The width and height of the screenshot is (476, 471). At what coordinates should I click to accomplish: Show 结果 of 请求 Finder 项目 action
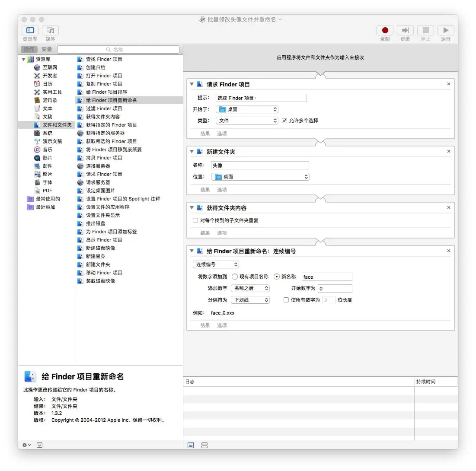[x=205, y=134]
